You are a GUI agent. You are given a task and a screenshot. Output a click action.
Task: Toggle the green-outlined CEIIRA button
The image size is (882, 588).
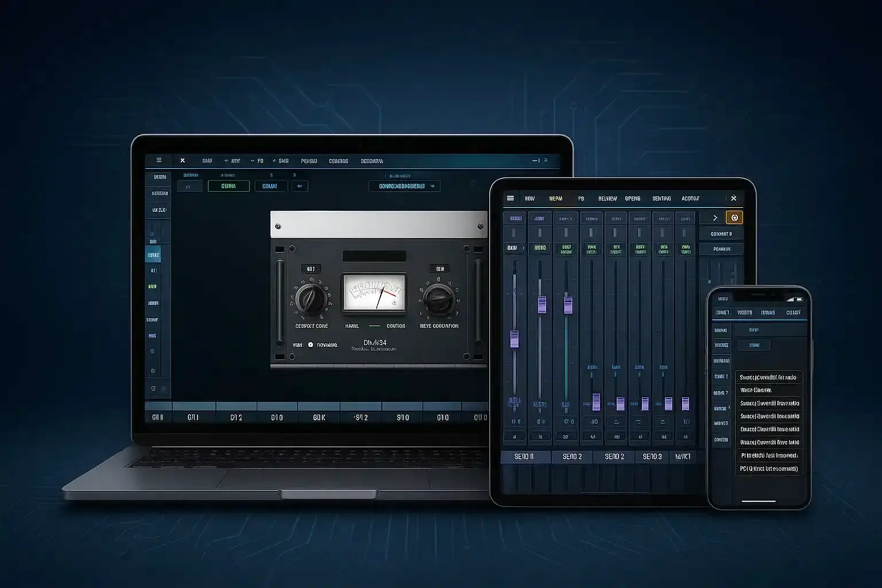(229, 186)
